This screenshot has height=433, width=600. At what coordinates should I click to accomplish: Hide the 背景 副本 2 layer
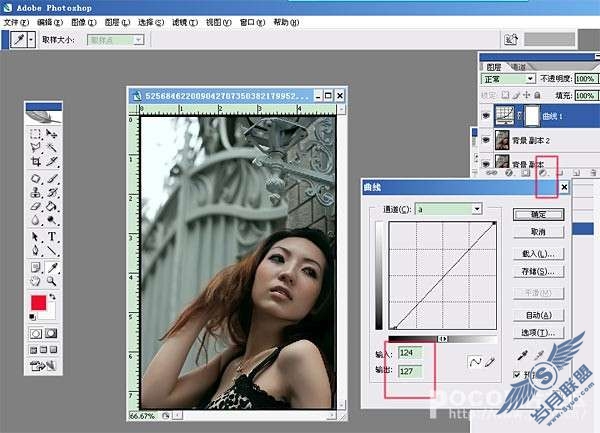click(486, 140)
